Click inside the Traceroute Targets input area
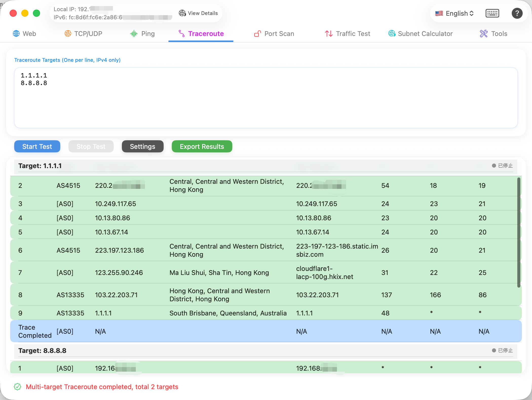 click(266, 97)
